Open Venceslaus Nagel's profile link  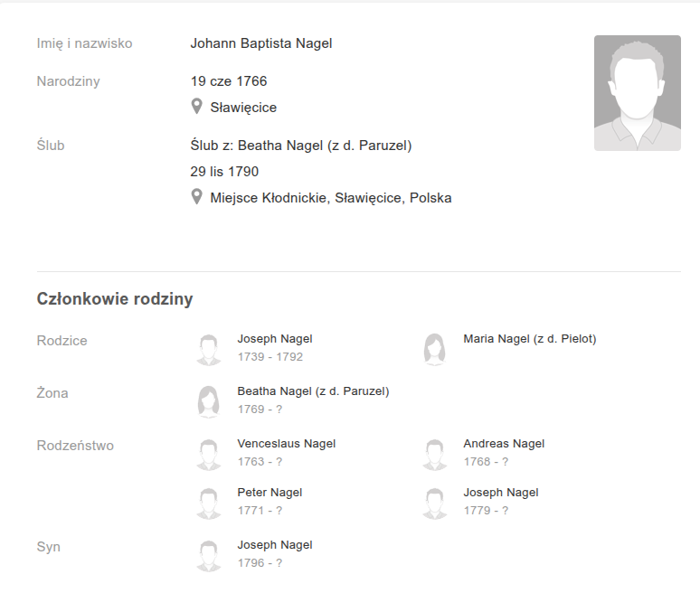coord(286,444)
